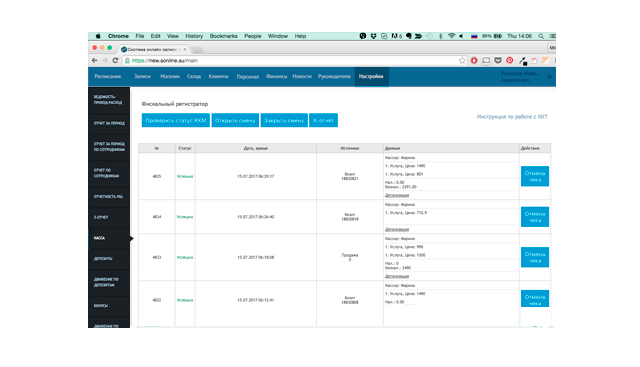This screenshot has height=367, width=640.
Task: Switch to the Клиенты navigation tab
Action: [218, 76]
